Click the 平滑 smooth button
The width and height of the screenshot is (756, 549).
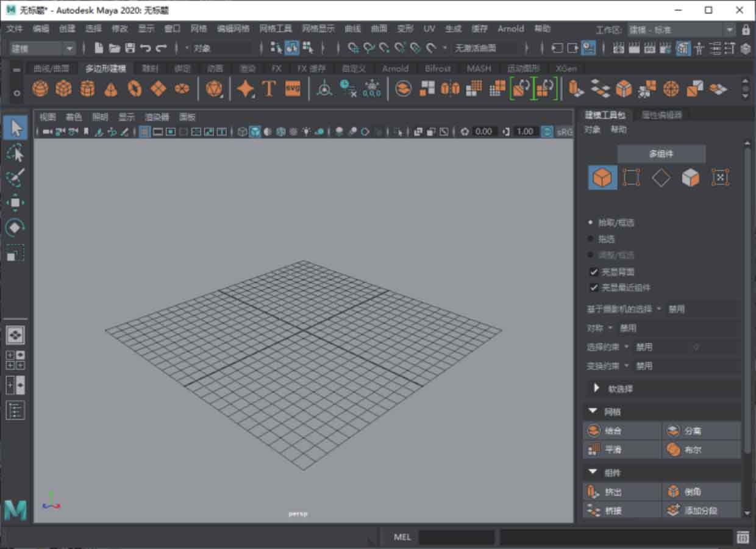[x=622, y=450]
